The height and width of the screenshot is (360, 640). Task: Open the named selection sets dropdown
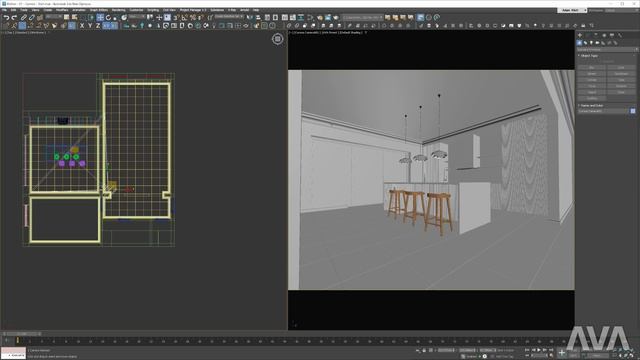[x=229, y=17]
